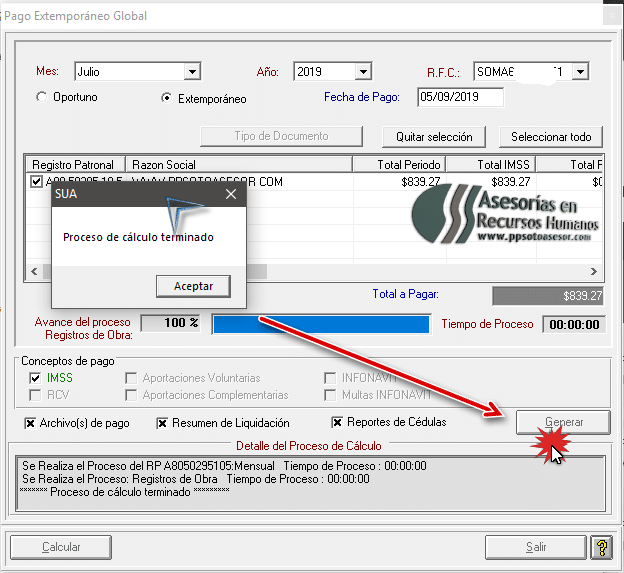Toggle Resumen de Liquidación checkbox

click(162, 423)
